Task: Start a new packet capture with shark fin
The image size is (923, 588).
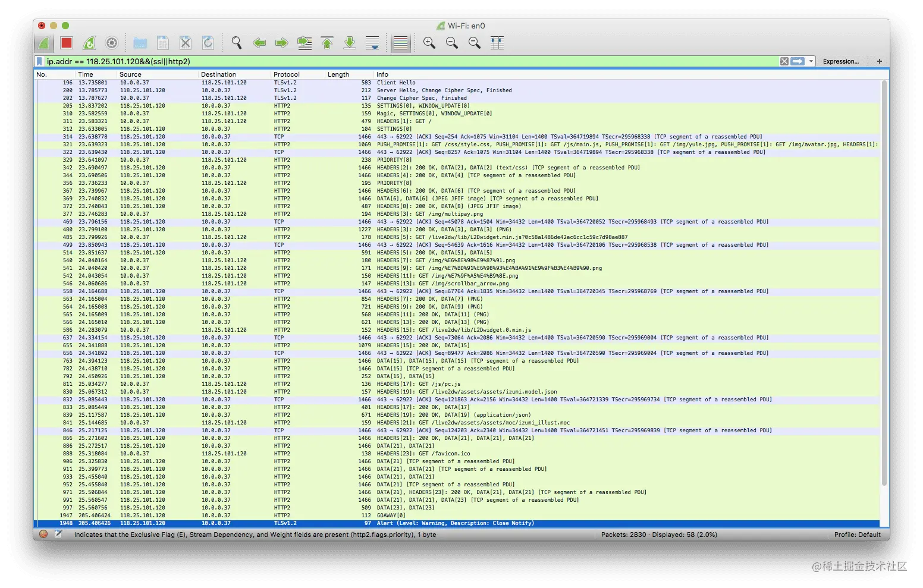Action: pos(44,43)
